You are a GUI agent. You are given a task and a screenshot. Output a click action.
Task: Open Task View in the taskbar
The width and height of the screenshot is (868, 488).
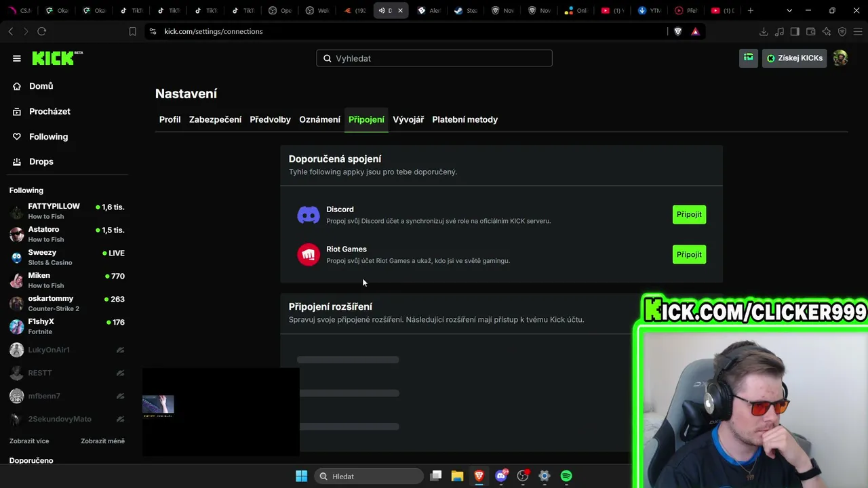[x=436, y=476]
